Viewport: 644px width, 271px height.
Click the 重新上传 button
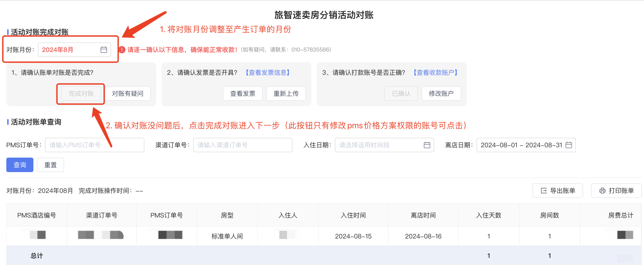click(286, 94)
